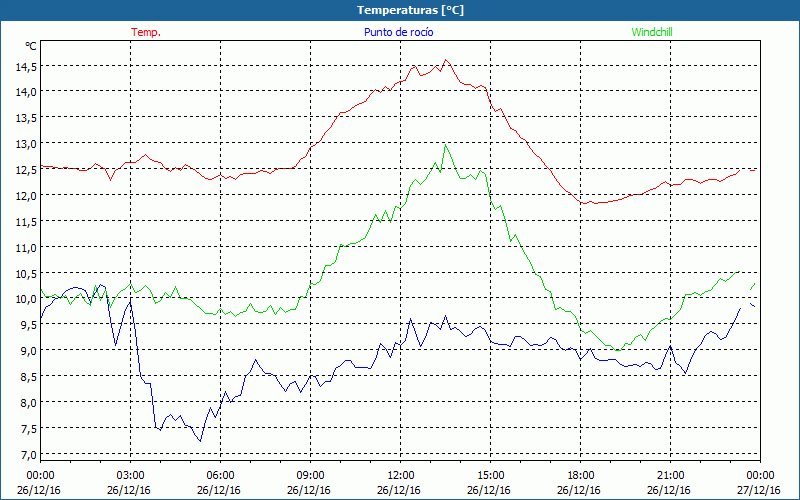The width and height of the screenshot is (800, 500).
Task: Click the 9,5 y-axis value
Action: (28, 325)
